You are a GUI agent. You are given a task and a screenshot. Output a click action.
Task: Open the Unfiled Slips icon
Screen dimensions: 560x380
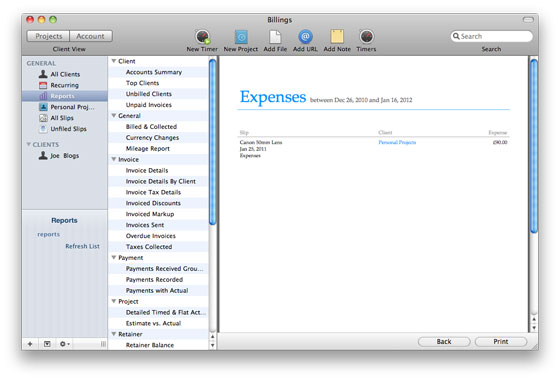43,129
